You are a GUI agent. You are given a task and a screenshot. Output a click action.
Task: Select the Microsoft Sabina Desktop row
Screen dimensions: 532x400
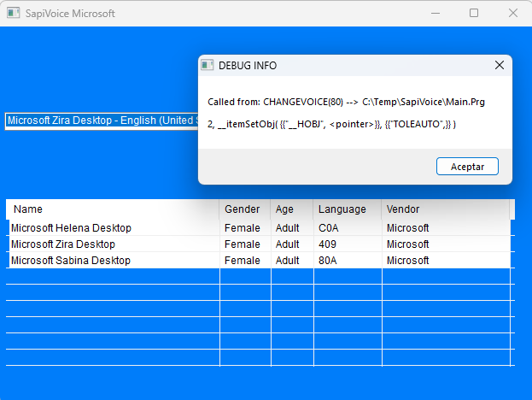tap(260, 261)
